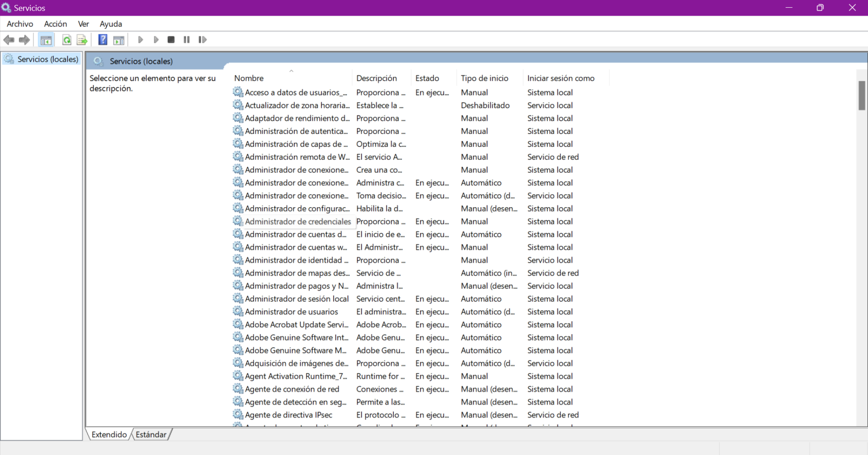This screenshot has height=455, width=868.
Task: Select Actualizador de zona horaria service
Action: click(x=297, y=105)
